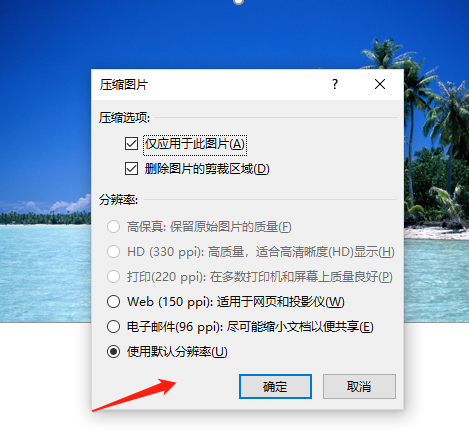Dismiss the dialog with 取消 button
Screen dimensions: 469x431
pyautogui.click(x=359, y=386)
